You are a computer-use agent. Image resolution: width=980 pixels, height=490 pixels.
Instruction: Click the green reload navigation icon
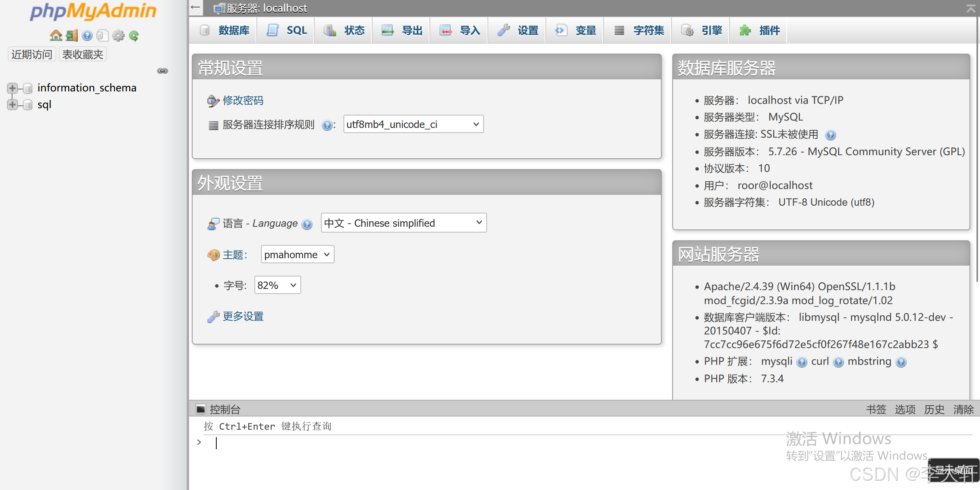[x=134, y=36]
